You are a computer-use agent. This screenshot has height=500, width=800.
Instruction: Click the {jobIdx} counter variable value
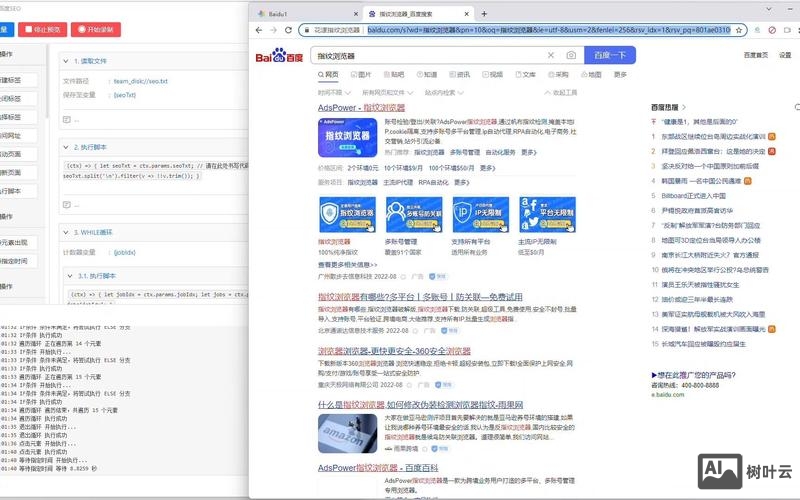[x=124, y=253]
